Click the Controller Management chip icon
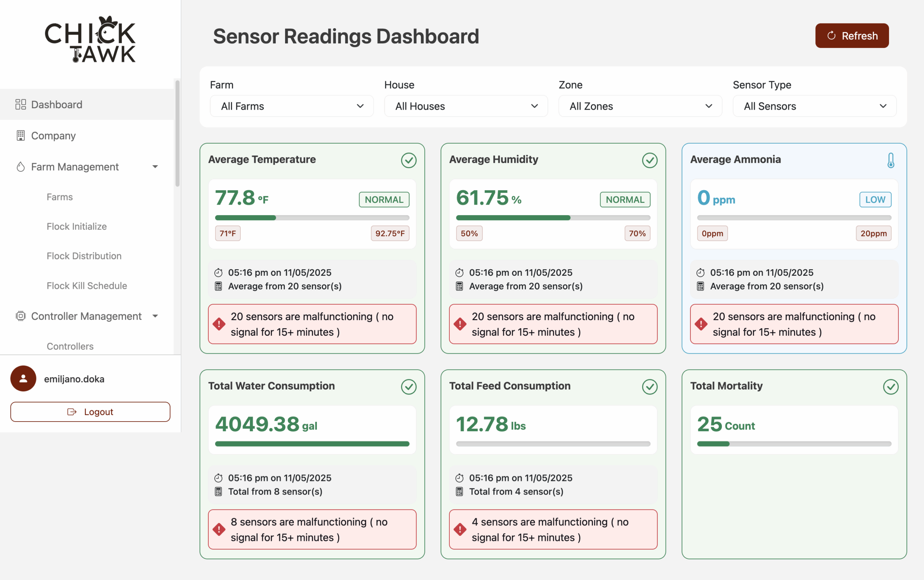The height and width of the screenshot is (580, 924). click(20, 316)
